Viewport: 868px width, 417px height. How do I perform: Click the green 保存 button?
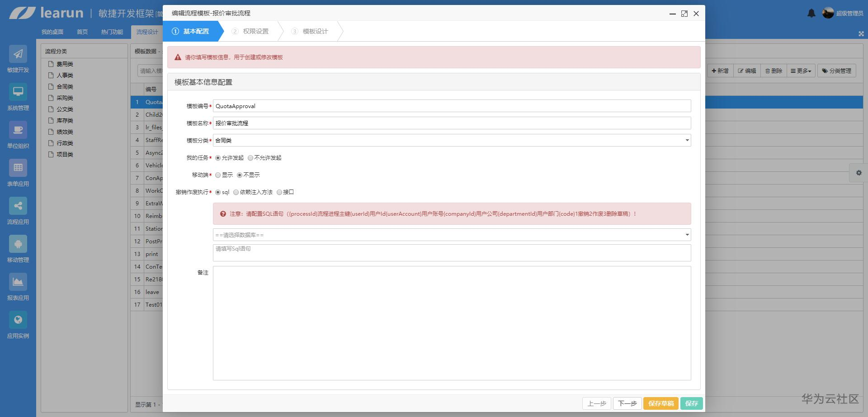[691, 403]
